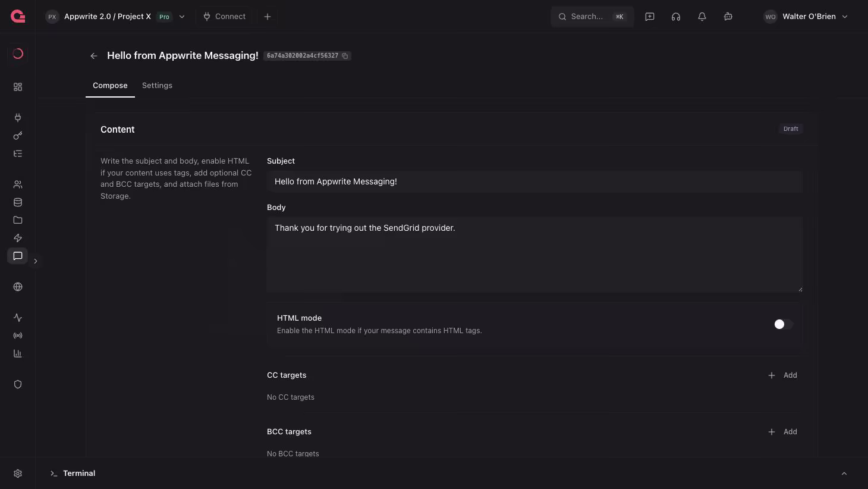This screenshot has height=489, width=868.
Task: Expand the sidebar with the chevron arrow
Action: tap(36, 261)
